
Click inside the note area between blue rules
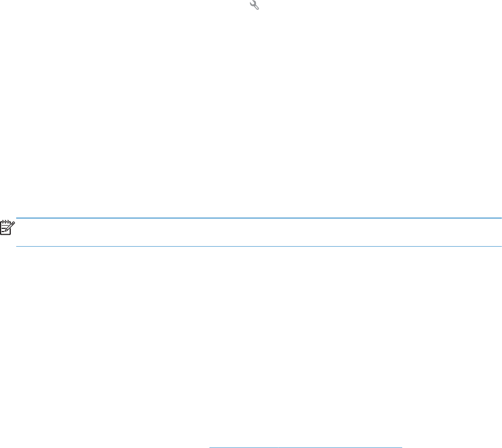[259, 232]
